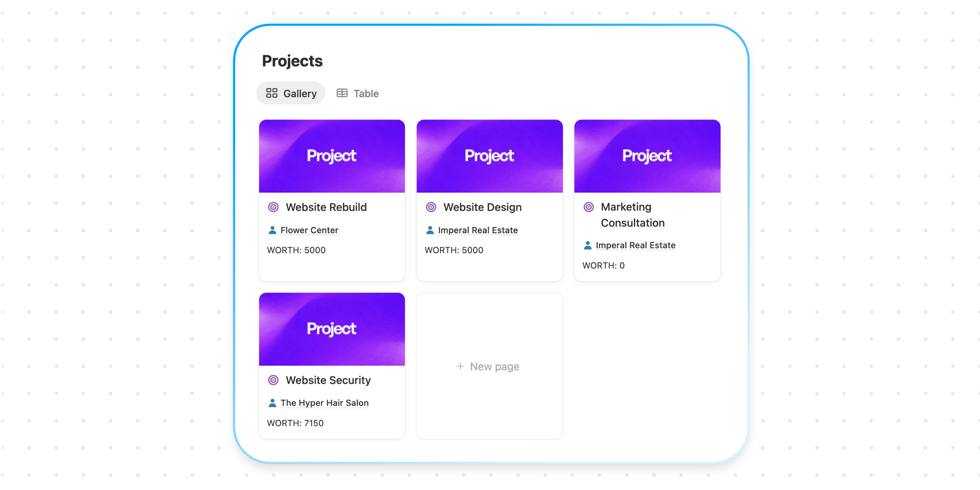Open the Website Security cover thumbnail
980x490 pixels.
(332, 329)
